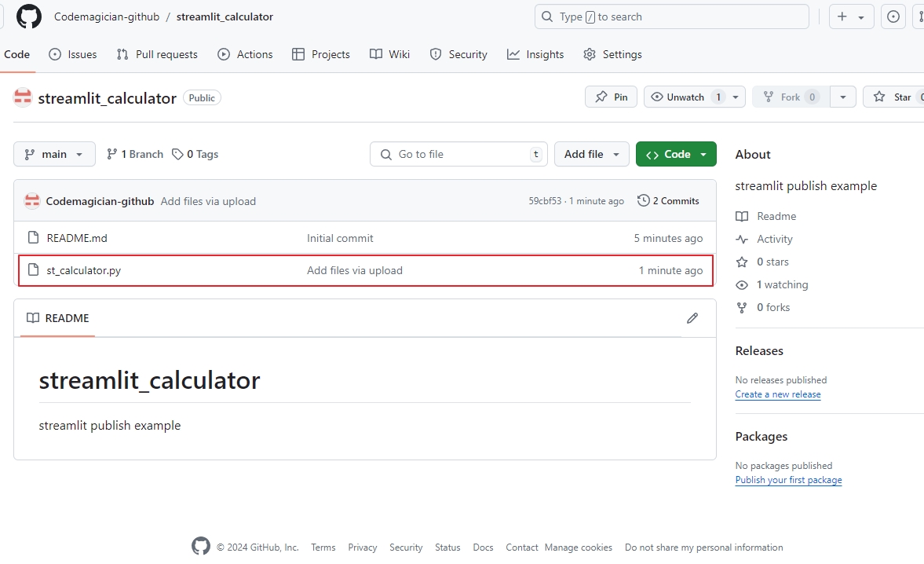Pin this repository

611,97
